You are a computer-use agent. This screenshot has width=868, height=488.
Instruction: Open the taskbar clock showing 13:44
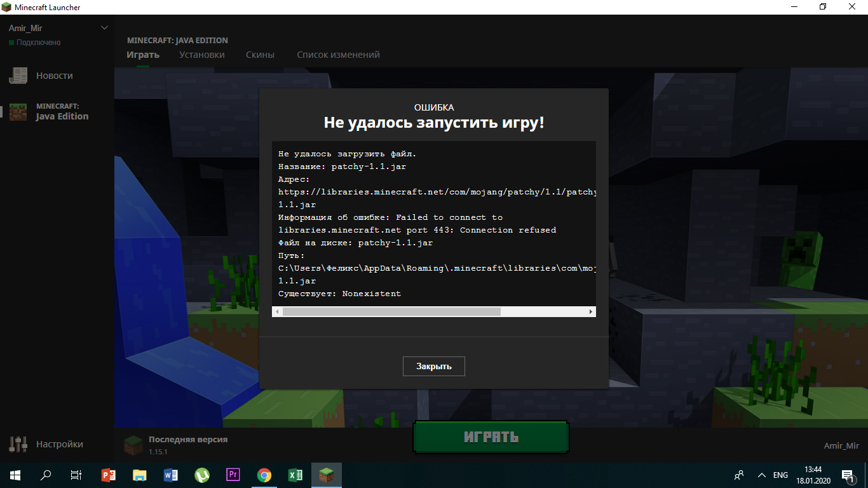(813, 475)
